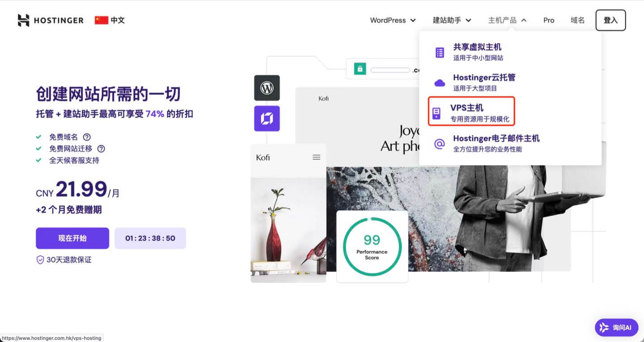Open the 询问AI chat button
The height and width of the screenshot is (342, 644).
pyautogui.click(x=616, y=328)
